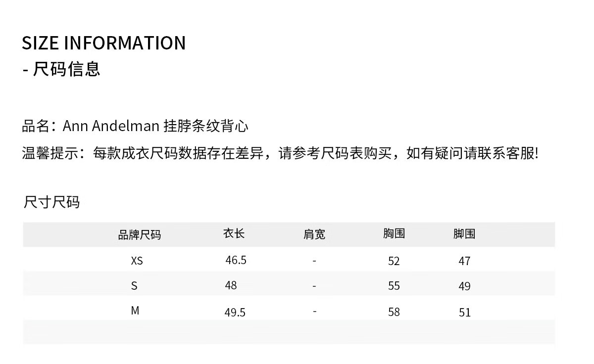The width and height of the screenshot is (594, 364).
Task: Click the 肩宽 column header
Action: 314,234
